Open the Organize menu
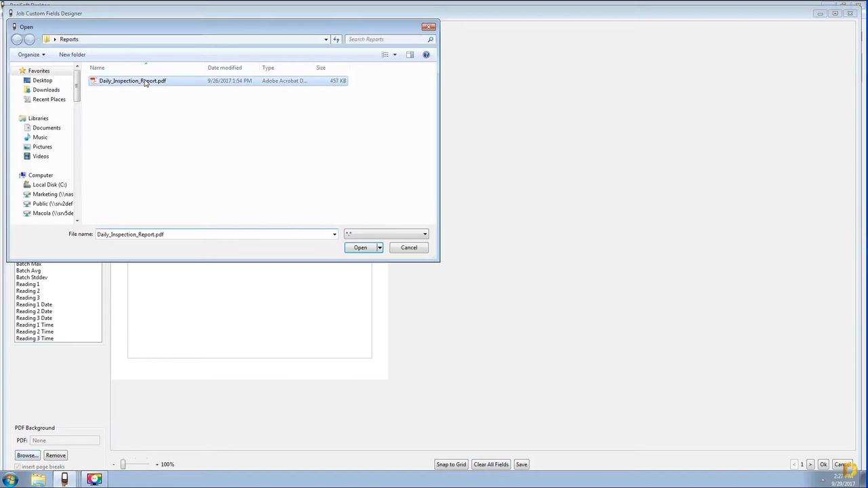Viewport: 868px width, 488px height. click(31, 55)
